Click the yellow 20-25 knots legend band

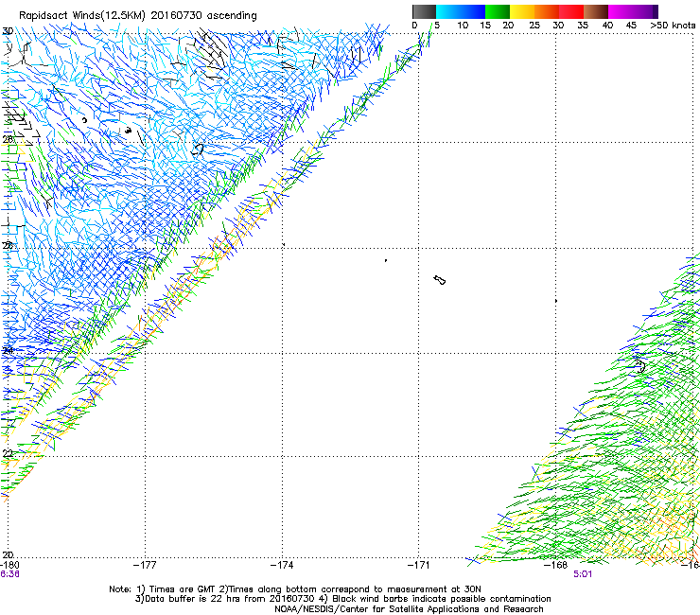[x=522, y=11]
